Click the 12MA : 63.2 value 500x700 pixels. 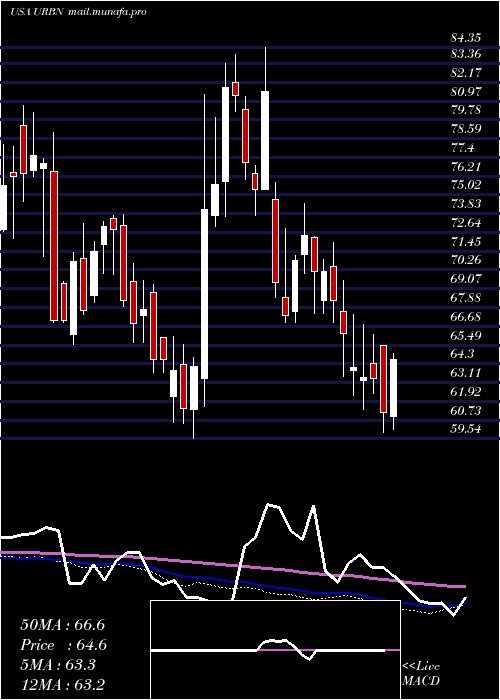(x=62, y=685)
